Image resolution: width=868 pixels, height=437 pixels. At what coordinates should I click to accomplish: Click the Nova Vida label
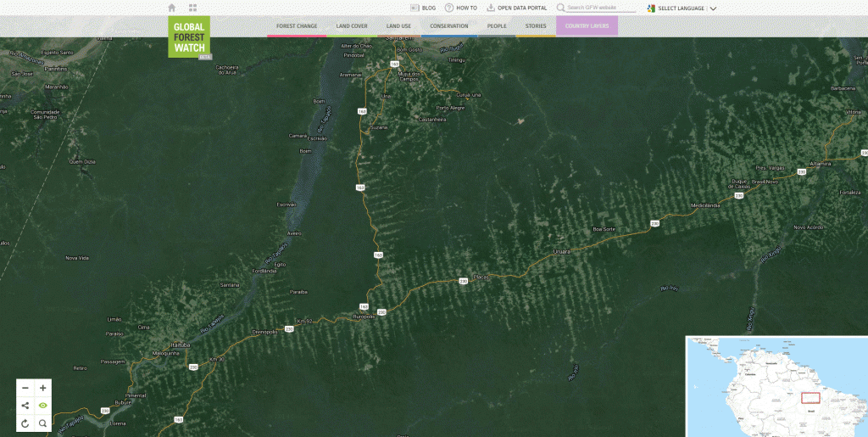[x=77, y=258]
